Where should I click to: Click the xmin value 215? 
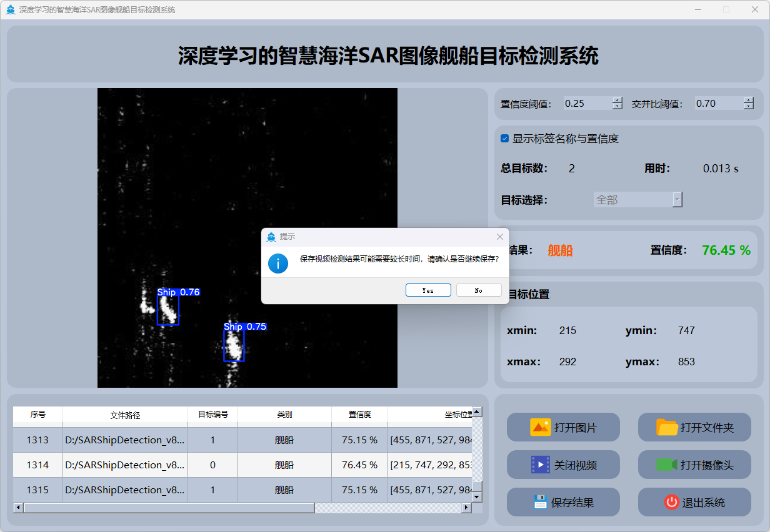[567, 331]
